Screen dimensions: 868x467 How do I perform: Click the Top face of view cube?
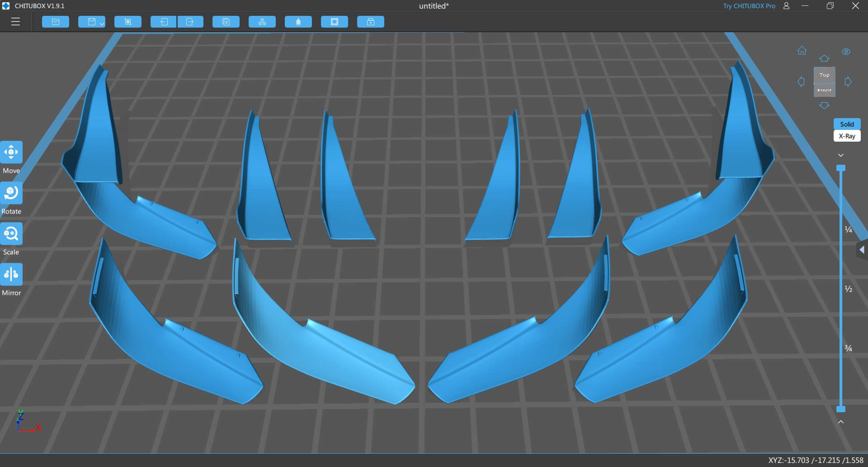825,75
